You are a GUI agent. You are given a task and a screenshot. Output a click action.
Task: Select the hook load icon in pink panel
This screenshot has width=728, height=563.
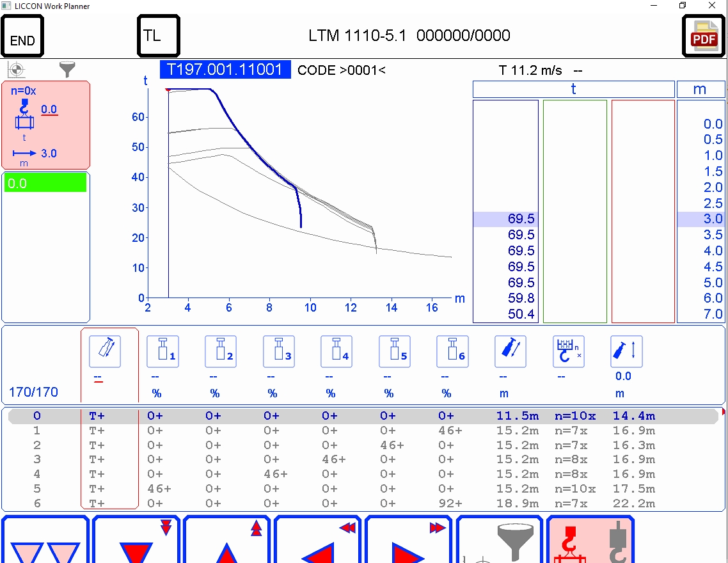(x=24, y=114)
